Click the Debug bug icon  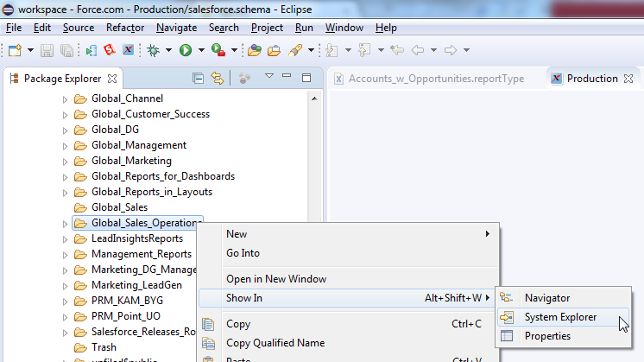153,50
